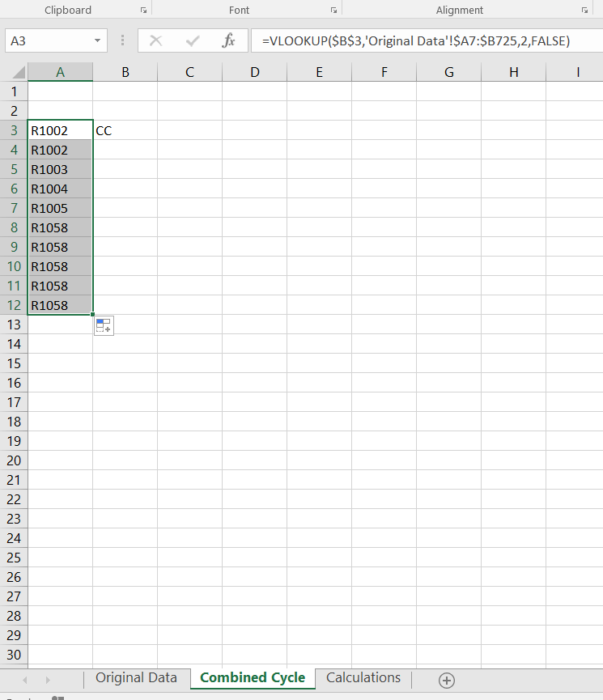Click the formula bar resize handle dots
Viewport: 603px width, 700px height.
click(x=122, y=40)
